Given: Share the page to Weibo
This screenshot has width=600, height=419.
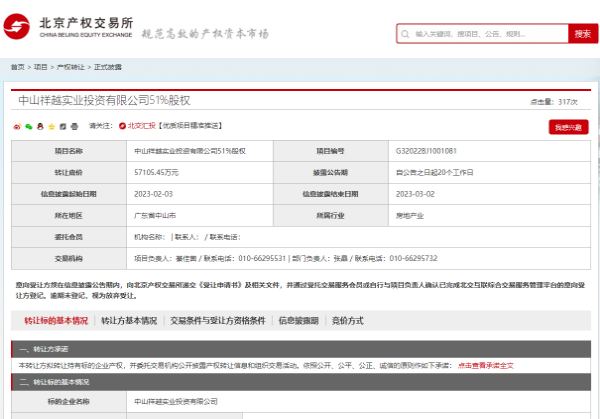Looking at the screenshot, I should point(17,126).
